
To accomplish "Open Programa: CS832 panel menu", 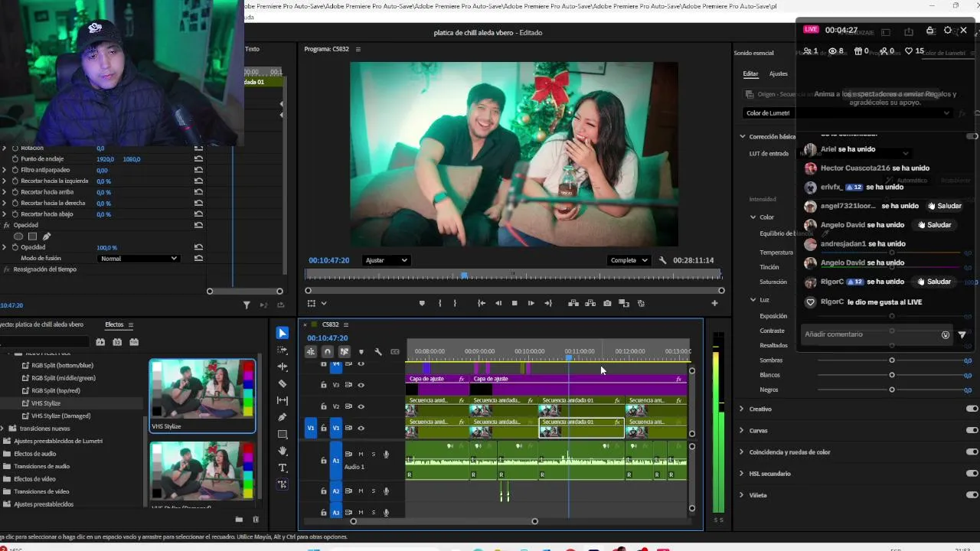I will click(x=358, y=49).
